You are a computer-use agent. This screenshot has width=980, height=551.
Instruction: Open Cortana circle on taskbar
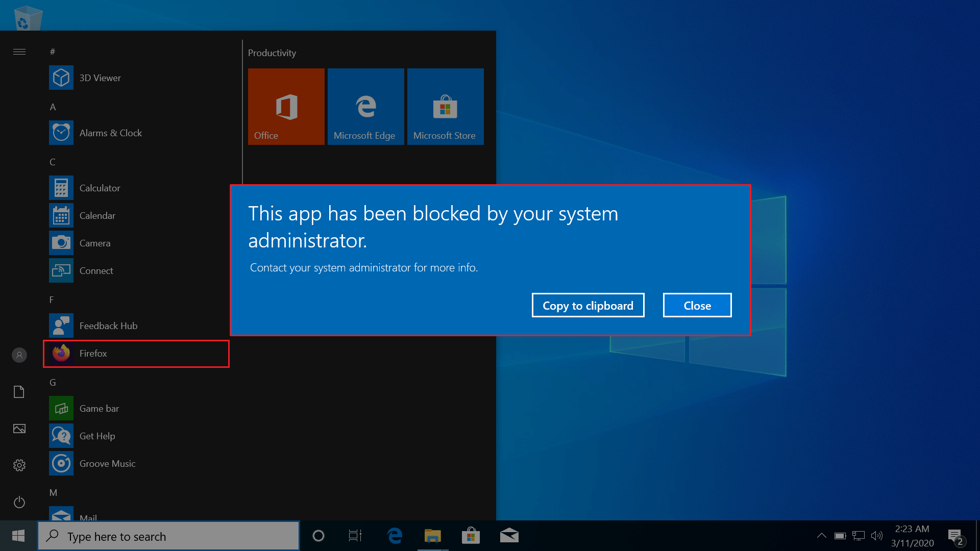tap(318, 536)
